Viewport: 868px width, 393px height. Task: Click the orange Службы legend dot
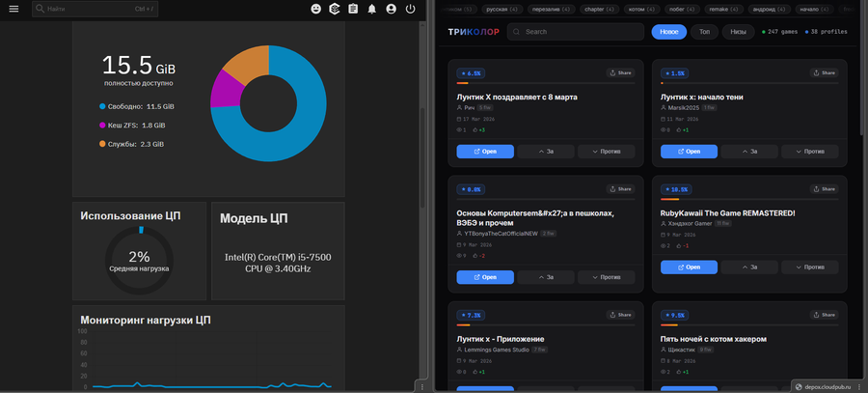click(102, 144)
